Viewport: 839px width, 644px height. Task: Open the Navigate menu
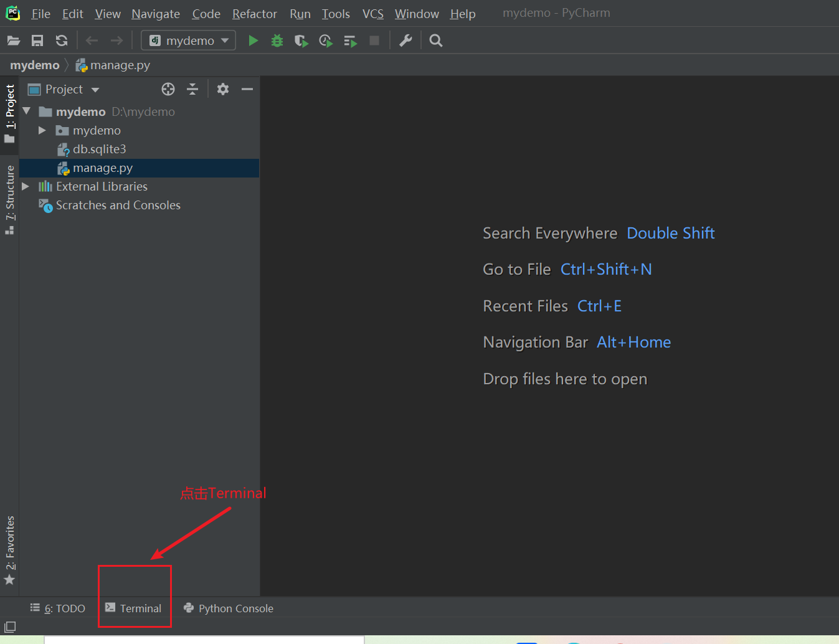156,14
